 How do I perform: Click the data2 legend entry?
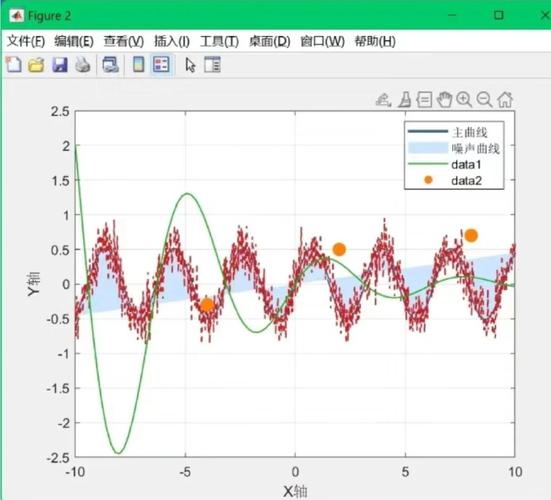466,181
